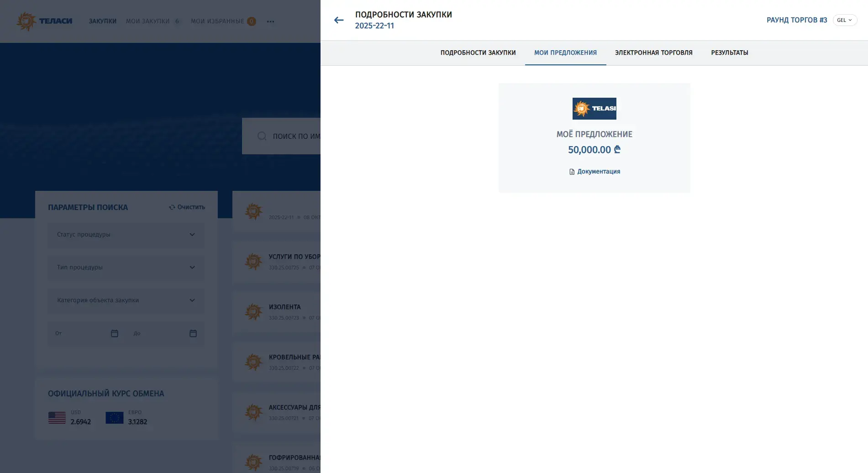Expand Категория объекта закупки dropdown
Screen dimensions: 868x473
pyautogui.click(x=126, y=300)
